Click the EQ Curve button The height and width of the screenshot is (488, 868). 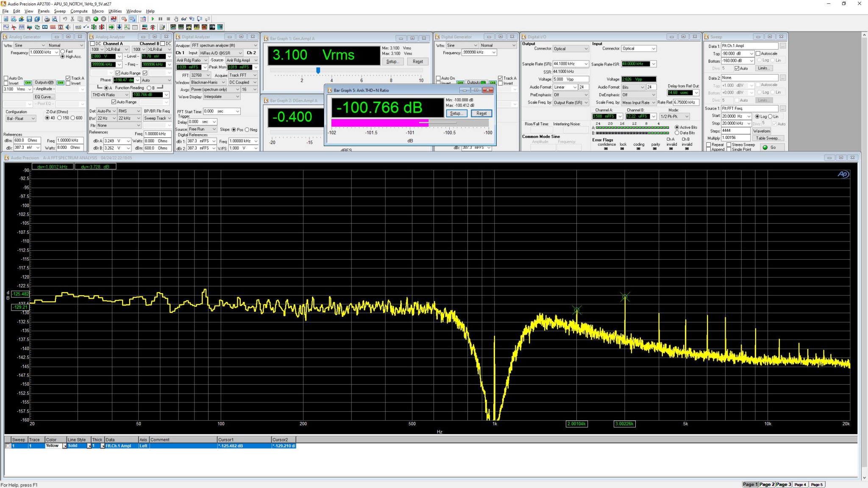[x=44, y=97]
